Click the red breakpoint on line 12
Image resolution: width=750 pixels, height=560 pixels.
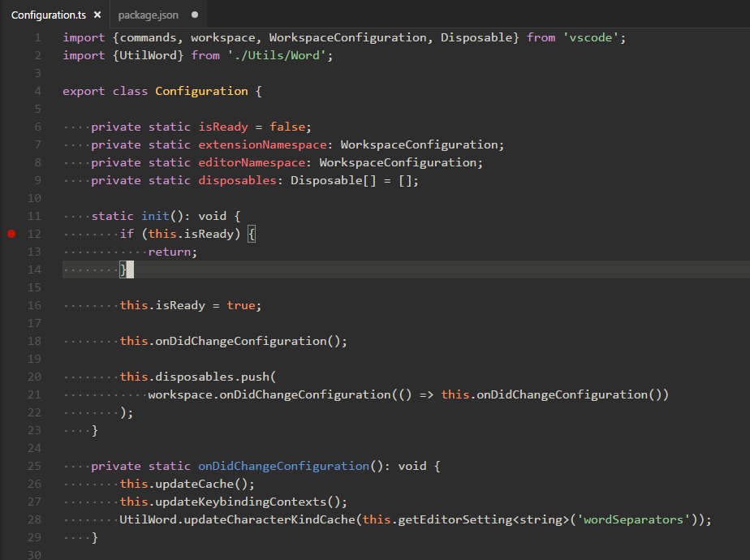click(11, 234)
